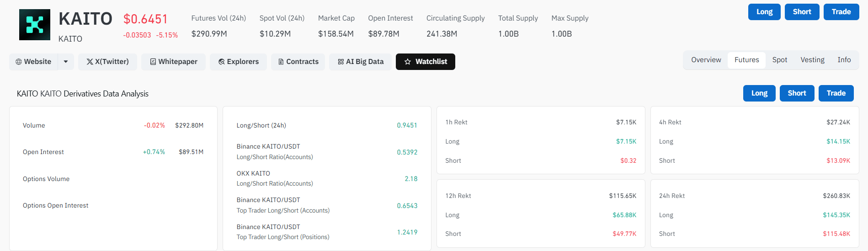
Task: Click the X logo icon on Twitter button
Action: (x=90, y=62)
